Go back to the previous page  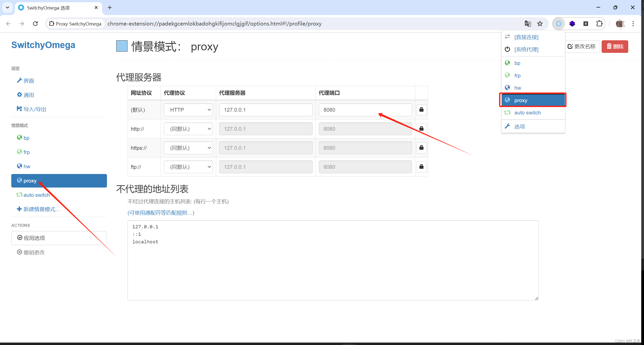pos(8,24)
